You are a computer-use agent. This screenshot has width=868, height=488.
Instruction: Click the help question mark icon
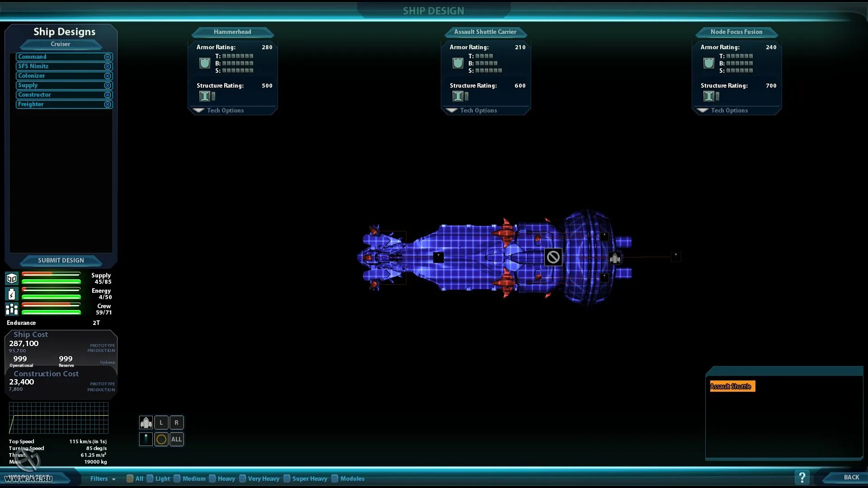pyautogui.click(x=802, y=477)
